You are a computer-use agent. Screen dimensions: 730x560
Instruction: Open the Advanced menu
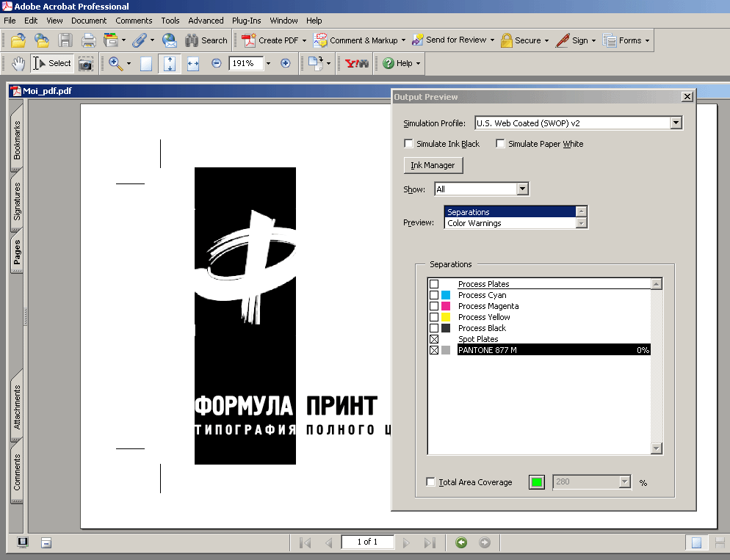click(206, 21)
